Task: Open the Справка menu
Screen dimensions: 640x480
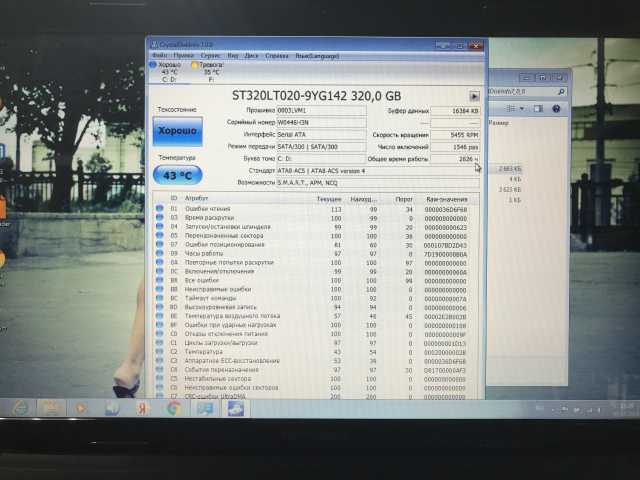Action: tap(277, 56)
